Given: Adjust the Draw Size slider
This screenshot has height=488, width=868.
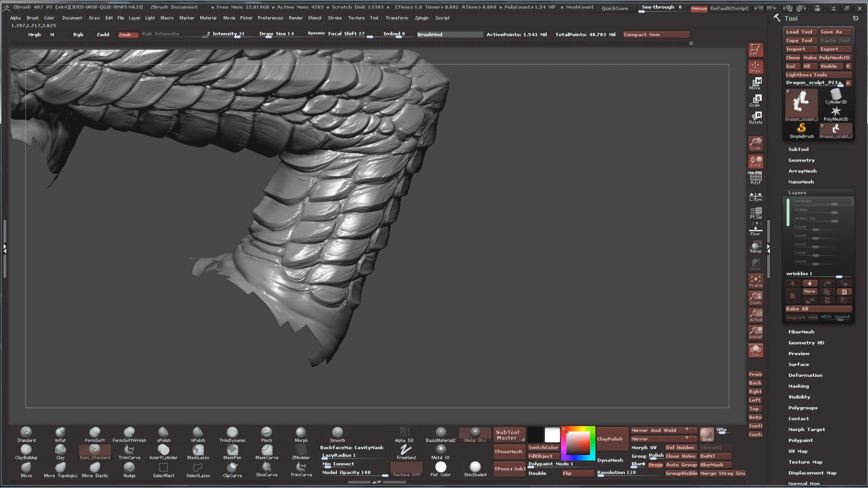Looking at the screenshot, I should pos(276,34).
